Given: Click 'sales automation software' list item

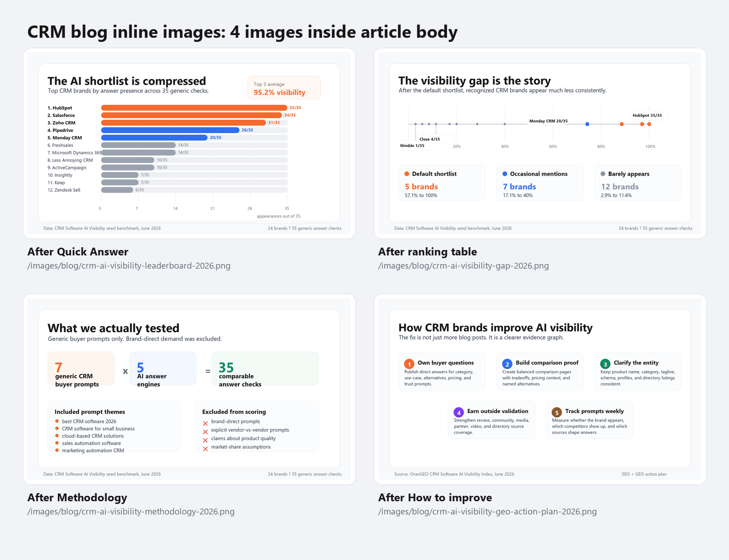Looking at the screenshot, I should coord(92,443).
